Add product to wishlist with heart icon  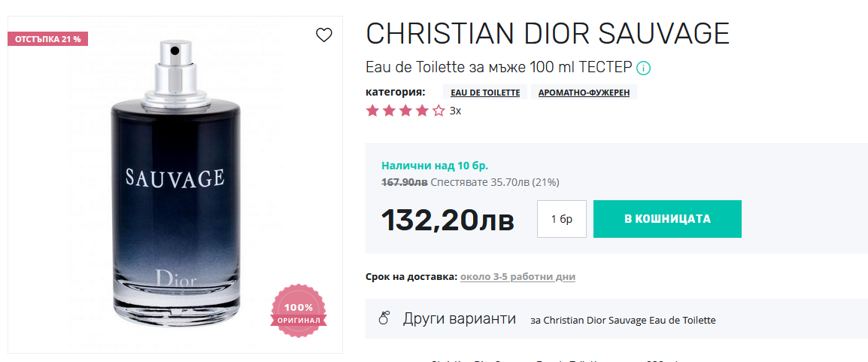pos(324,35)
